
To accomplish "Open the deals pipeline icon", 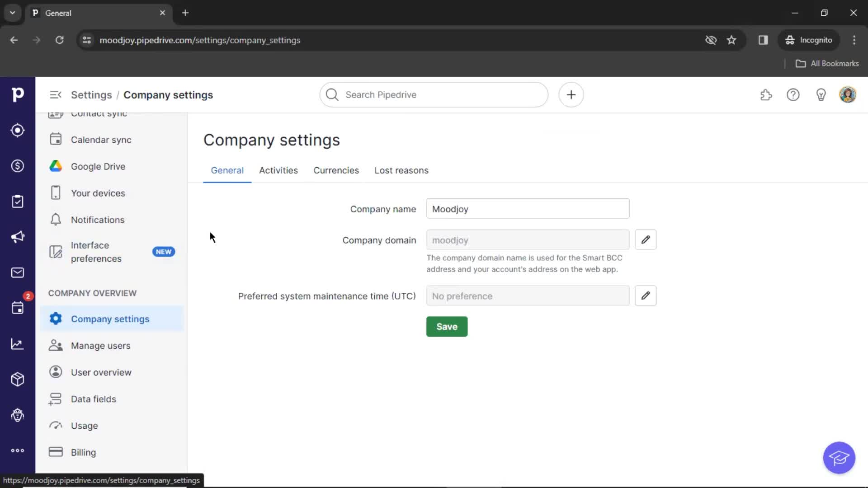I will click(18, 166).
